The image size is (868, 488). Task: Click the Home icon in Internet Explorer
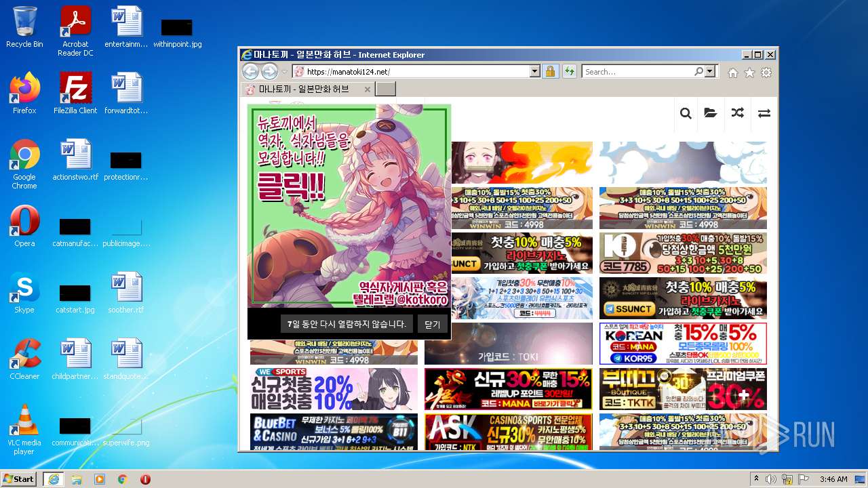point(732,73)
